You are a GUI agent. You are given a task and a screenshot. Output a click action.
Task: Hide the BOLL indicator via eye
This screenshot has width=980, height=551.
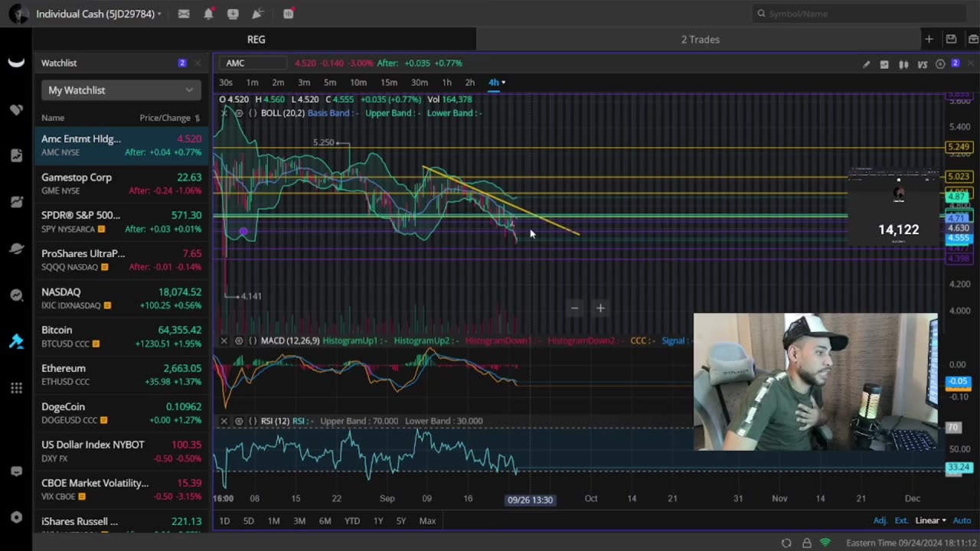[239, 113]
